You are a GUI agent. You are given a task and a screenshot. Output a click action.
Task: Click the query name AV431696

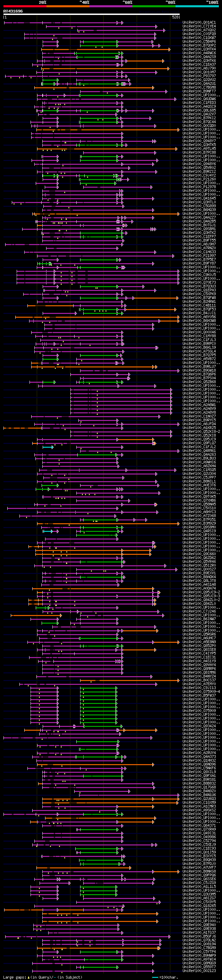click(x=13, y=11)
